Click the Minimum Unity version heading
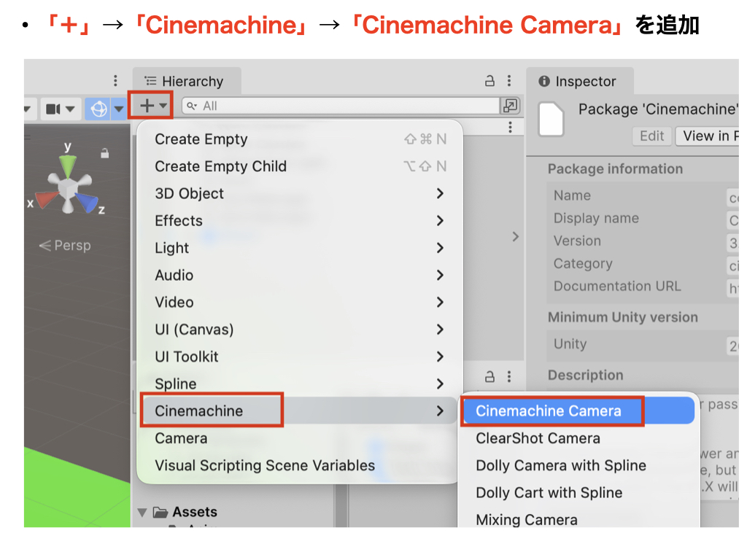 pos(623,317)
